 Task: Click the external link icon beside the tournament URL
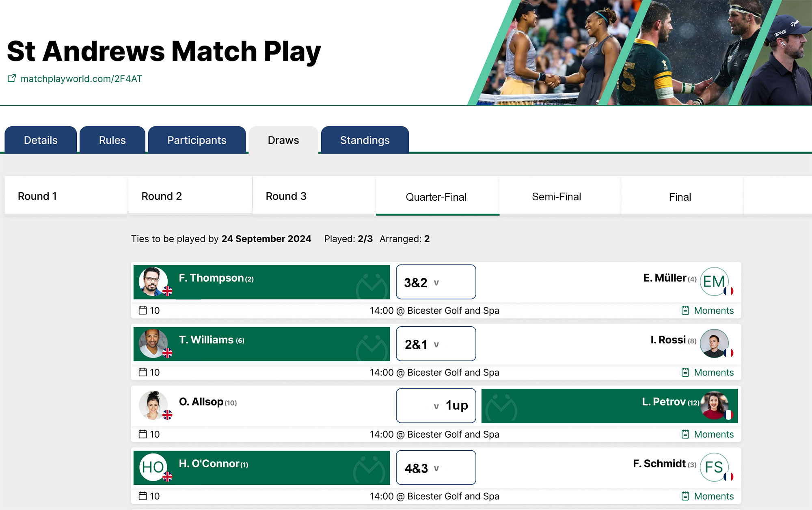click(12, 78)
